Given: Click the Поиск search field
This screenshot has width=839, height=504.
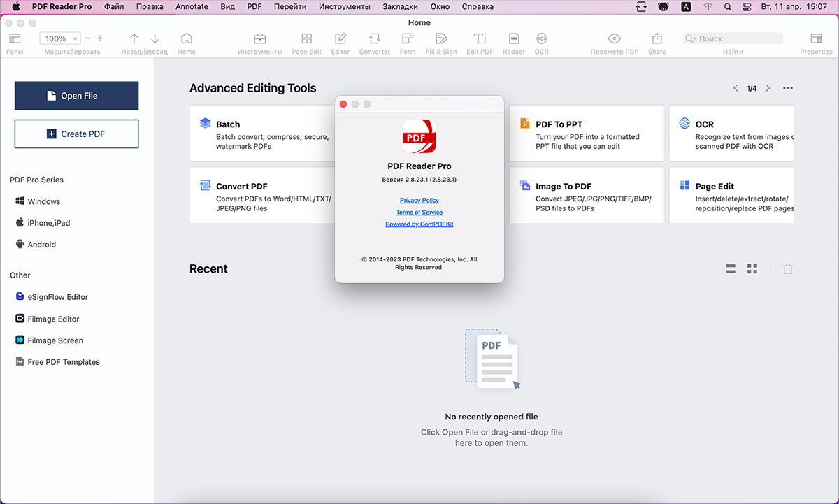Looking at the screenshot, I should pos(733,38).
